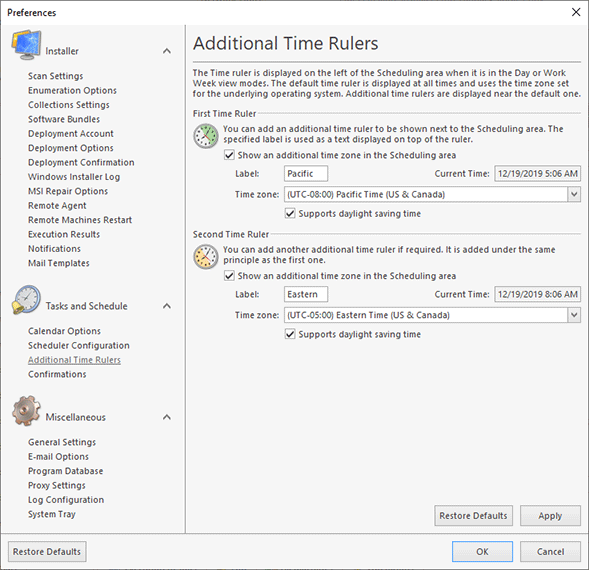This screenshot has height=570, width=589.
Task: Collapse the Tasks and Schedule section
Action: pyautogui.click(x=167, y=306)
